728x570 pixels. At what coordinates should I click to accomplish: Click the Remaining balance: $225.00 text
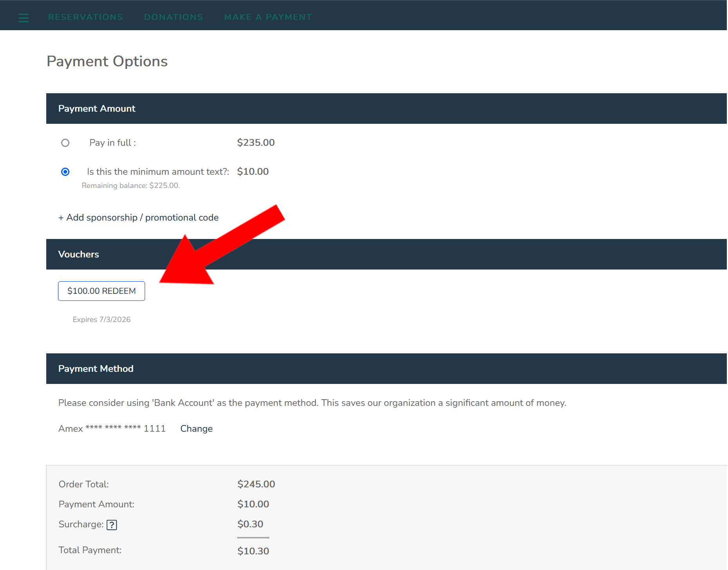point(131,186)
